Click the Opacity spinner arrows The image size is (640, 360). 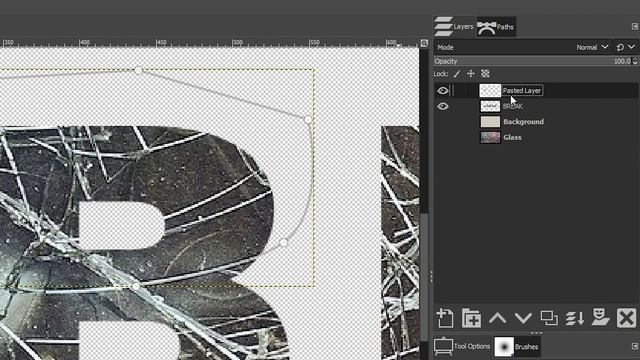point(635,61)
